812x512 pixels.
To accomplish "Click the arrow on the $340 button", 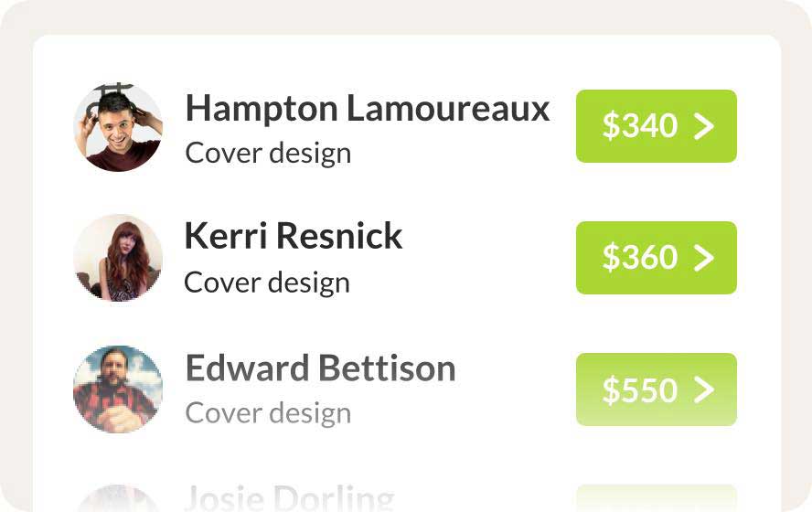I will 703,126.
